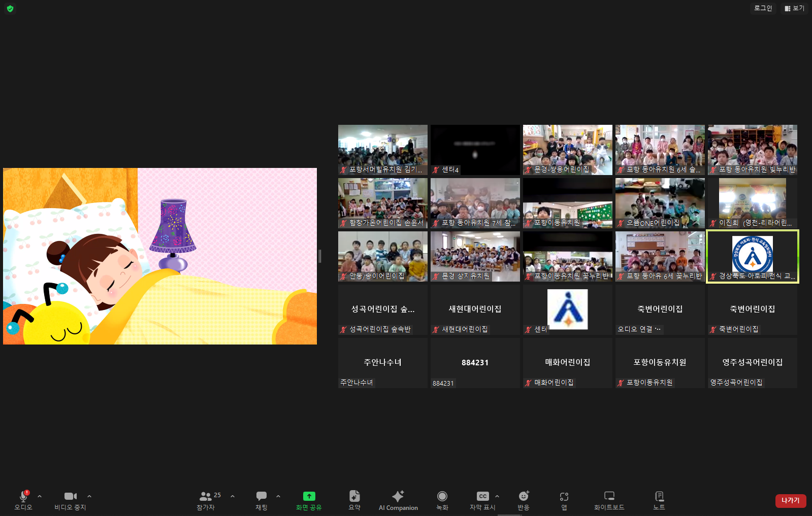Click the microphone audio icon
Screen dimensions: 812x516
23,496
